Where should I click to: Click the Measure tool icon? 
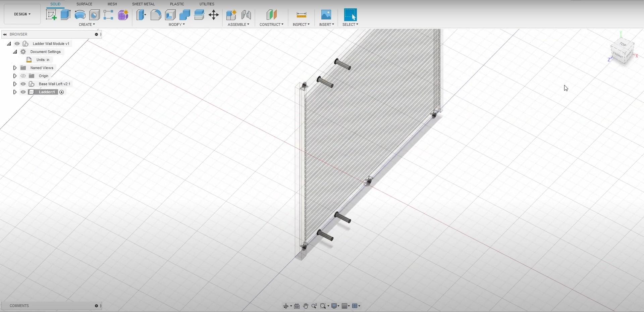click(301, 15)
